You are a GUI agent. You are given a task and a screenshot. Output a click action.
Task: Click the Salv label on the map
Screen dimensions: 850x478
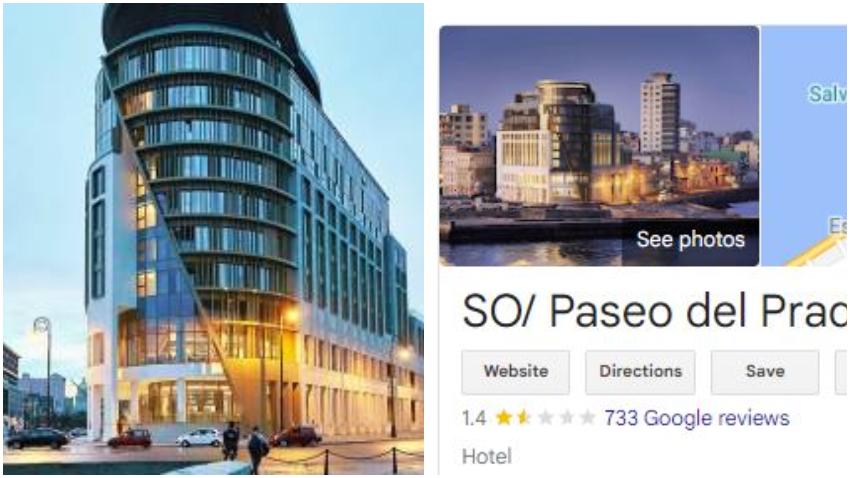point(827,94)
